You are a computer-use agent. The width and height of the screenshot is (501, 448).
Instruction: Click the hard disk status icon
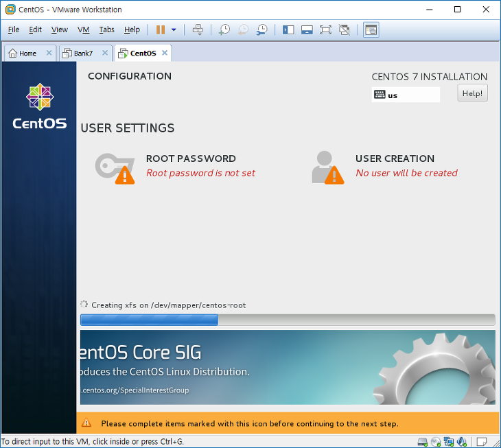coord(422,442)
